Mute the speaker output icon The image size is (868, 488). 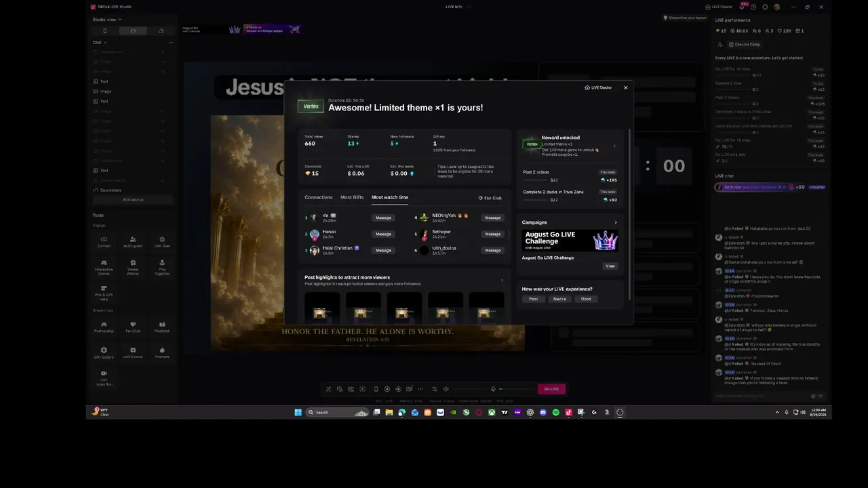[x=446, y=389]
